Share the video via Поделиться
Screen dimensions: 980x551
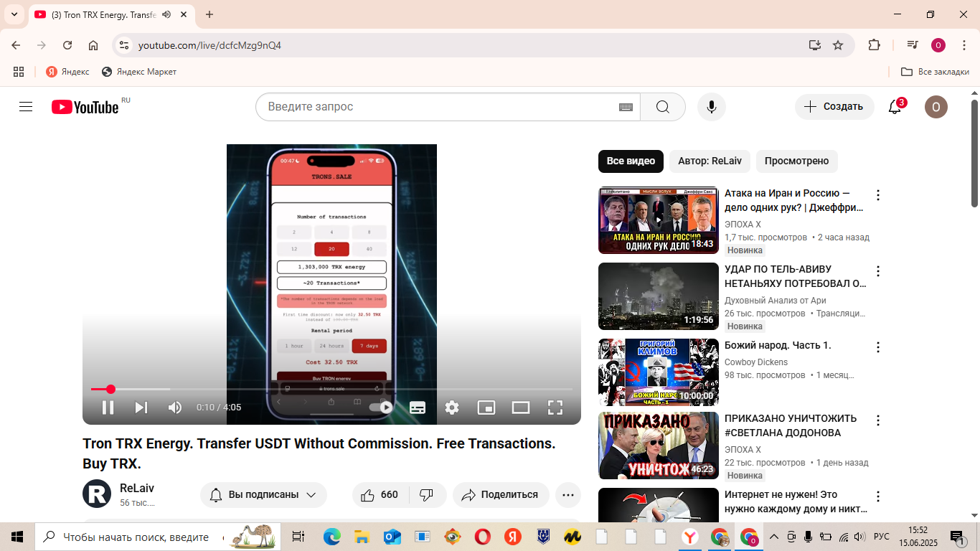point(500,495)
